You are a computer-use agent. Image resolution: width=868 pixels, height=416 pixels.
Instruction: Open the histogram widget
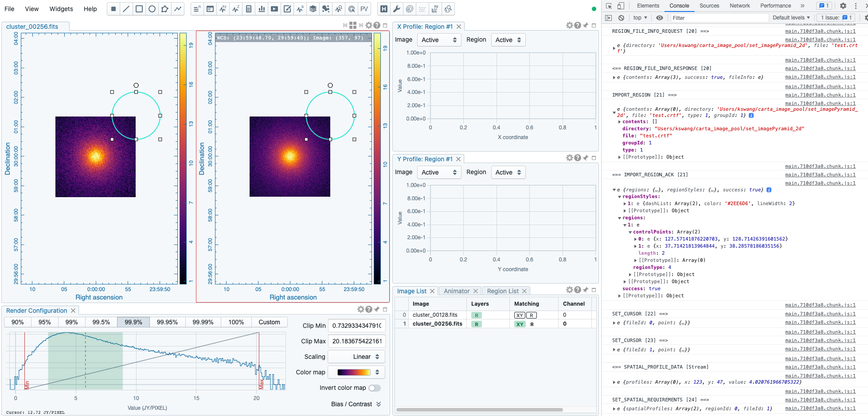click(x=262, y=9)
